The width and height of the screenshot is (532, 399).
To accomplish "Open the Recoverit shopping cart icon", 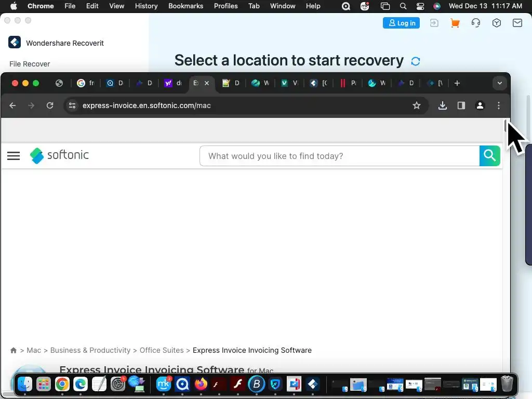I will [x=455, y=23].
